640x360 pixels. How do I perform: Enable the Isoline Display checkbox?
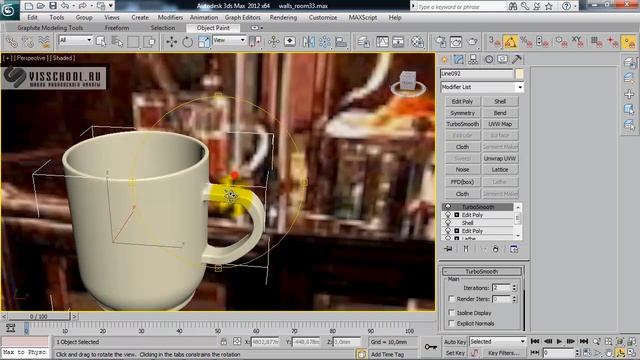pyautogui.click(x=451, y=313)
